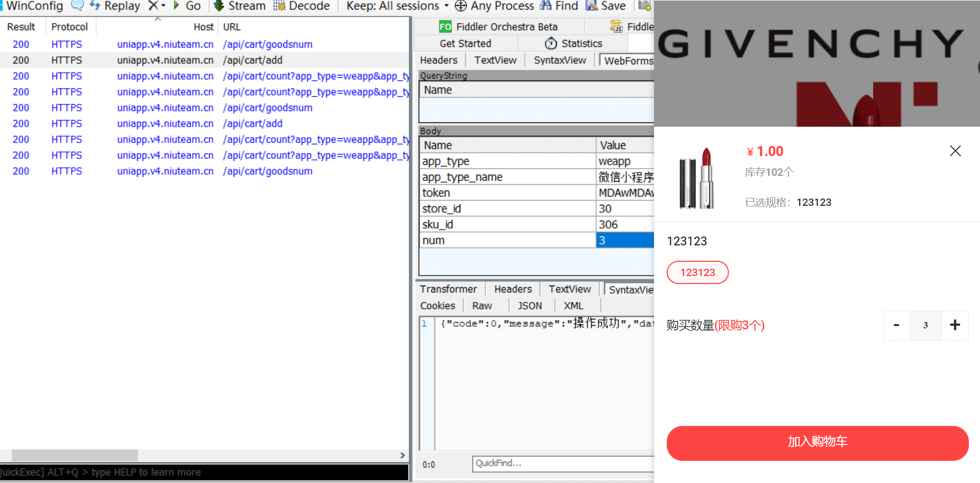The width and height of the screenshot is (980, 483).
Task: Select the 123123 spec option chip
Action: [697, 272]
